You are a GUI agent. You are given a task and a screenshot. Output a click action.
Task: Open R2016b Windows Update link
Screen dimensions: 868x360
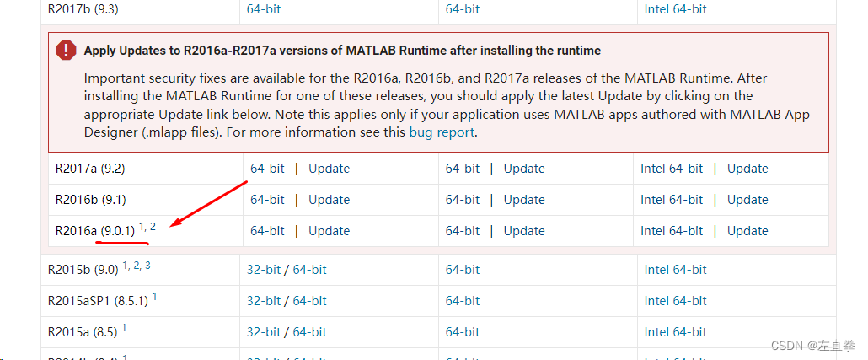pyautogui.click(x=329, y=199)
